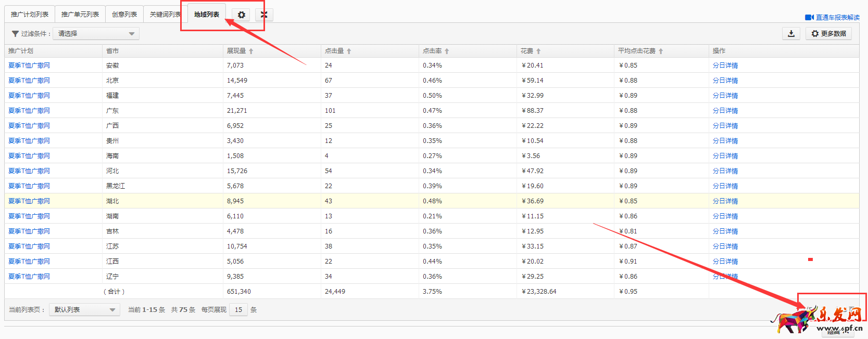The width and height of the screenshot is (868, 339).
Task: Click the 每页展现 rows-per-page input field
Action: click(238, 310)
